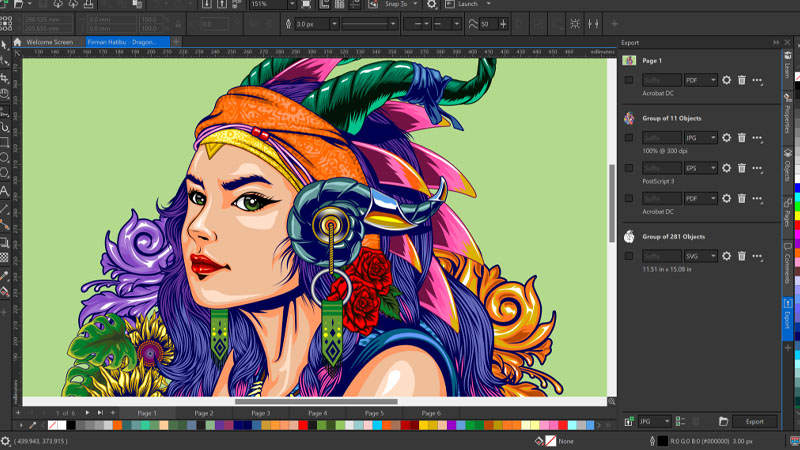Open the EPS format dropdown
This screenshot has width=800, height=450.
(701, 169)
